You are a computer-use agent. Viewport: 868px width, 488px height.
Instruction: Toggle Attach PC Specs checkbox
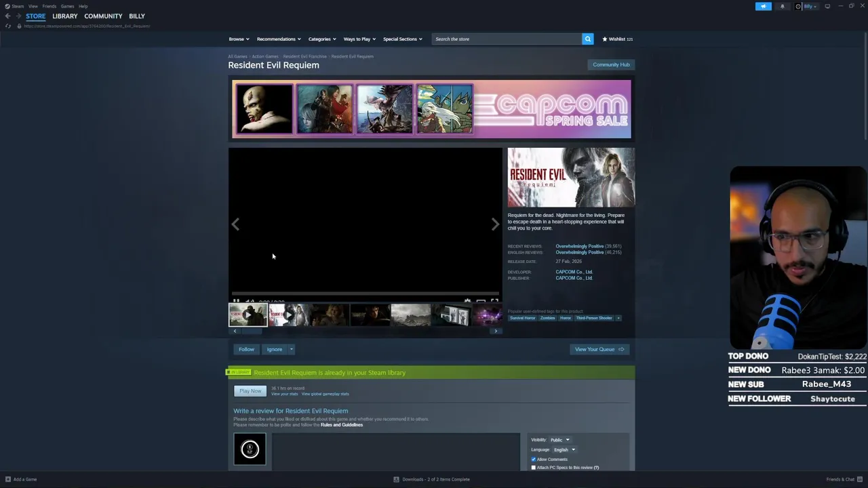(x=534, y=467)
